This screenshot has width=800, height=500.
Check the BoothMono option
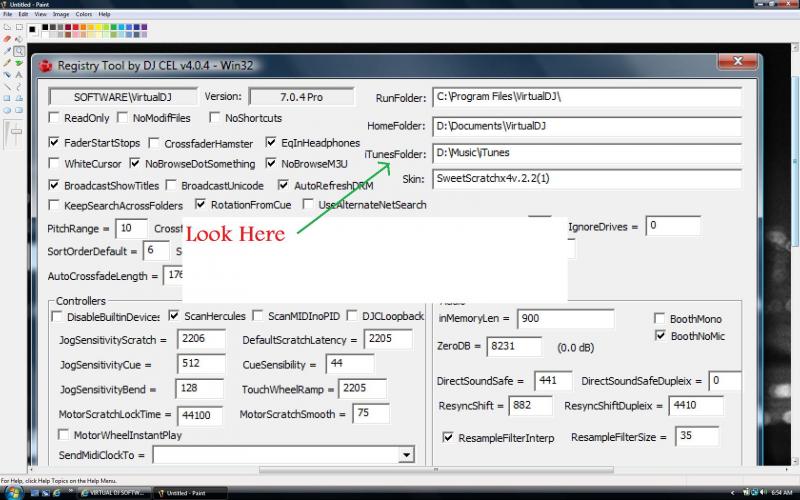659,318
